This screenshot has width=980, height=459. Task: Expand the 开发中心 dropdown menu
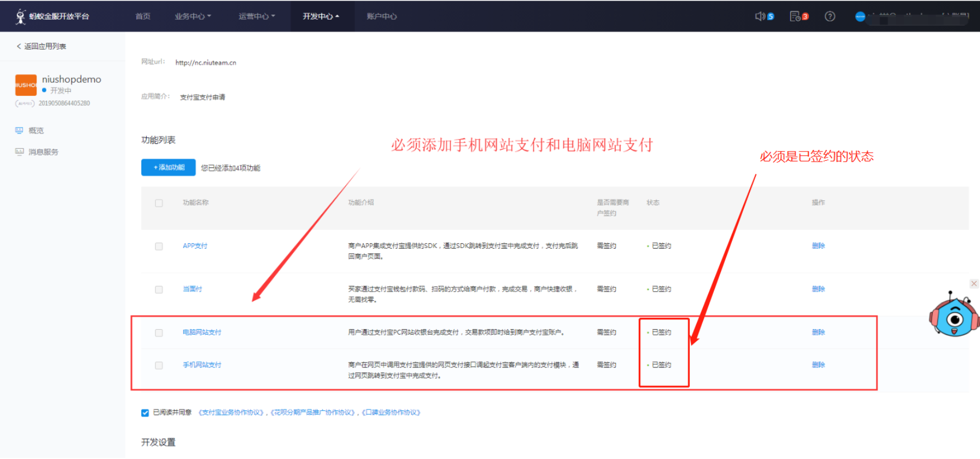tap(321, 16)
